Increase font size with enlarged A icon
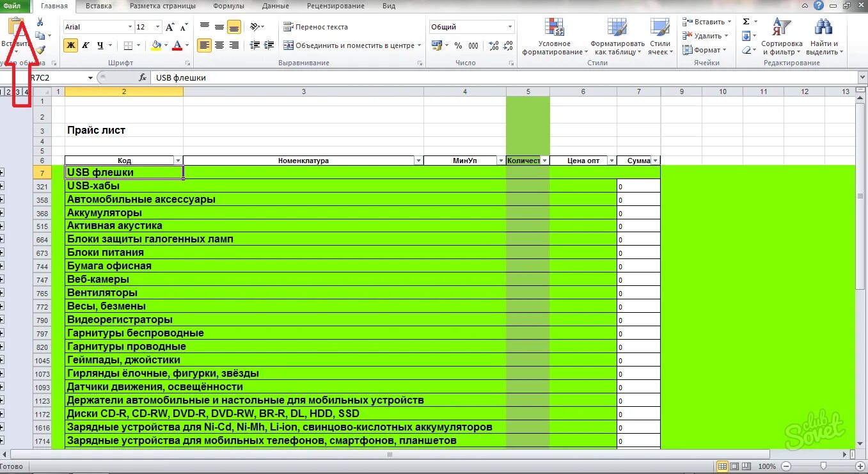 (x=170, y=27)
